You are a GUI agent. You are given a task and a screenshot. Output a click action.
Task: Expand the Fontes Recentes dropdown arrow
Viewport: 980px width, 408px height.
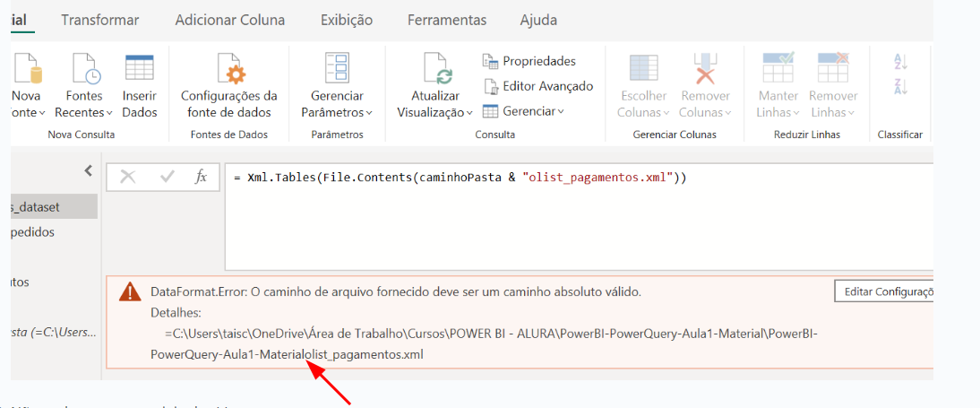(109, 113)
